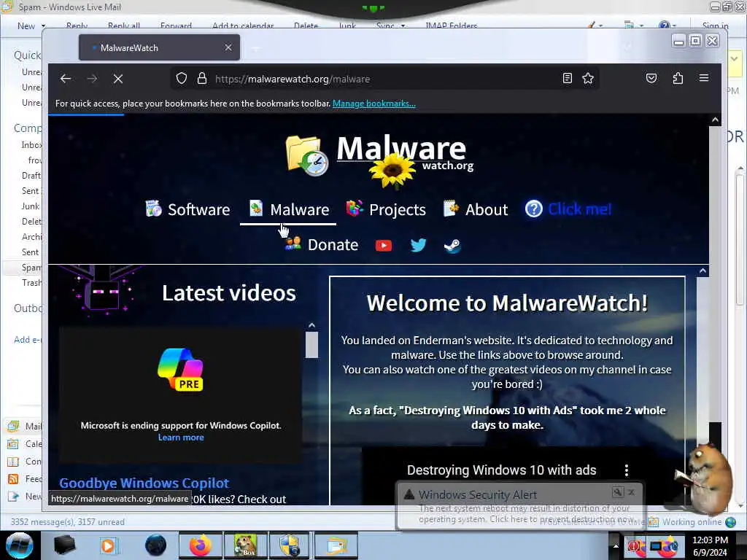
Task: Follow the blue 'Click me!' link
Action: (568, 209)
